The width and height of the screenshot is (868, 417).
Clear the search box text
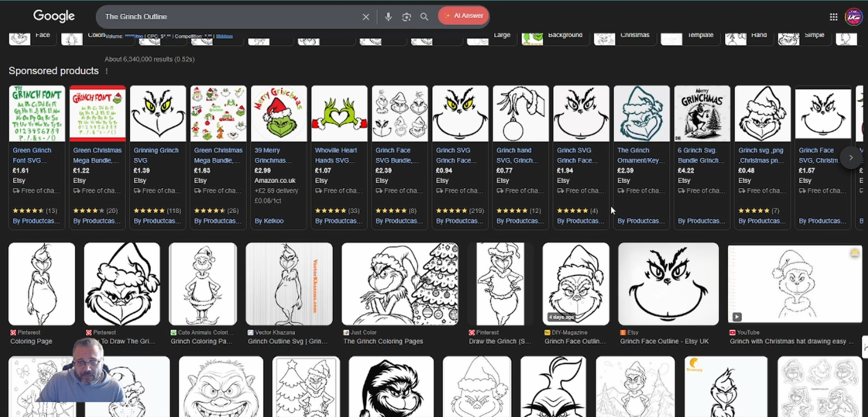point(365,17)
